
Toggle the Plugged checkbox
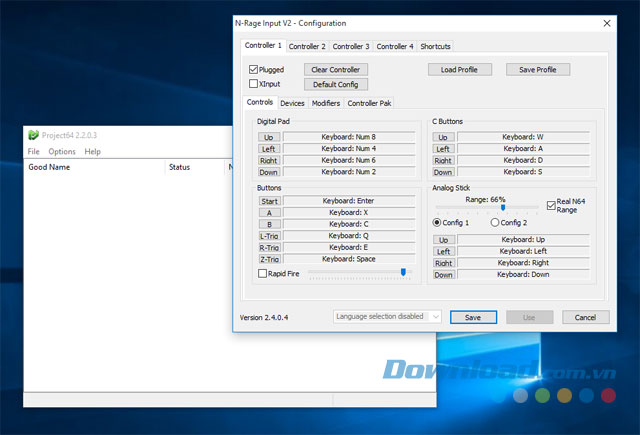tap(253, 69)
